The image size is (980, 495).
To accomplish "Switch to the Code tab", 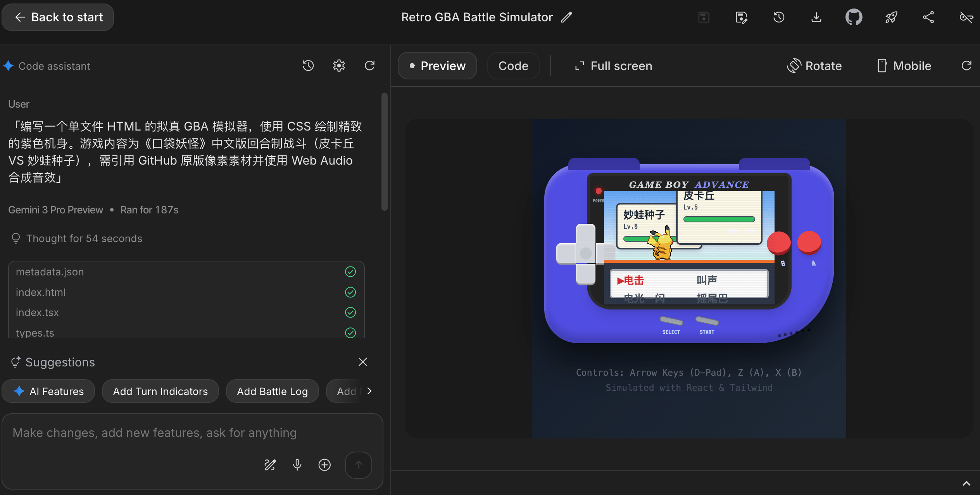I will click(513, 66).
